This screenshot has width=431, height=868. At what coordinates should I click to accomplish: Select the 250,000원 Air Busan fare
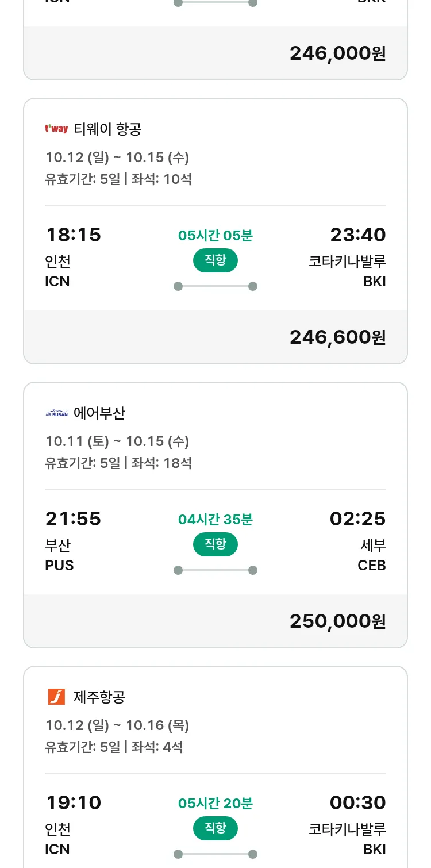point(337,621)
